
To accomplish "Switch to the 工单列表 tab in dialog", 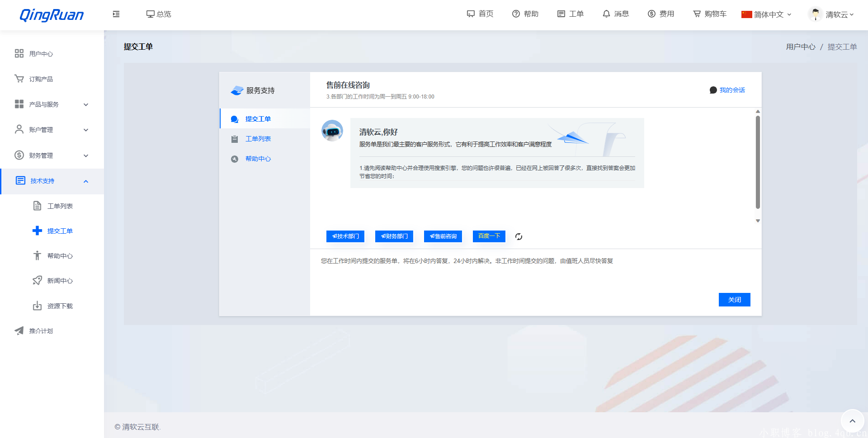I will tap(257, 139).
